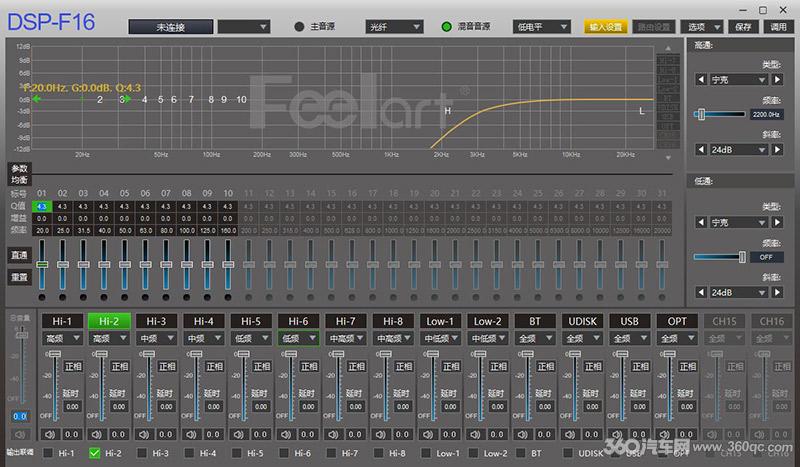Select the 混音音源 radio option
Screen dimensions: 800x467
pos(446,27)
